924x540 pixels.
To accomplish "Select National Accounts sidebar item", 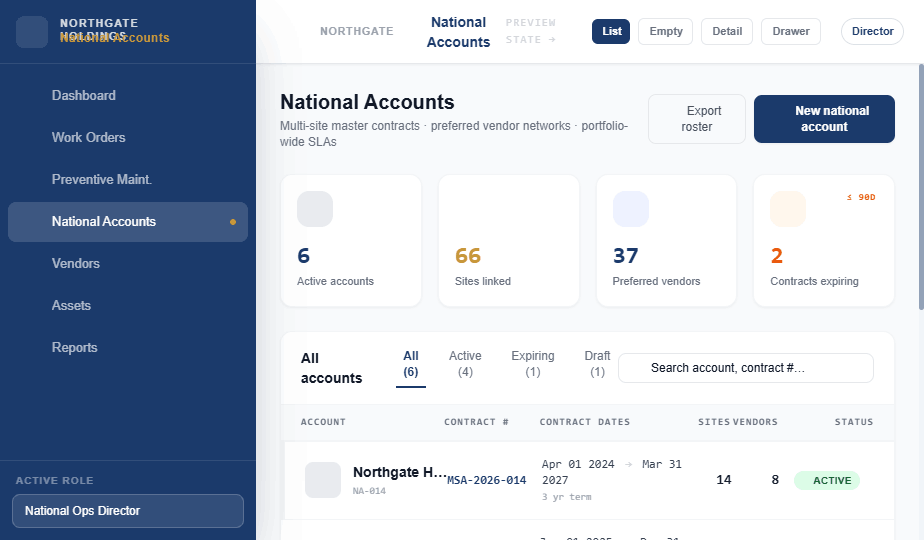I will point(128,222).
